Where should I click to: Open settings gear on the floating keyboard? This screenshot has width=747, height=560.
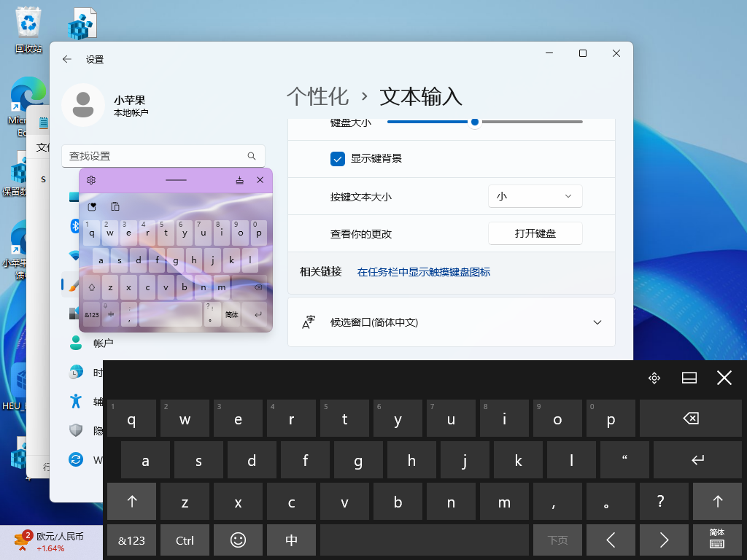[90, 180]
